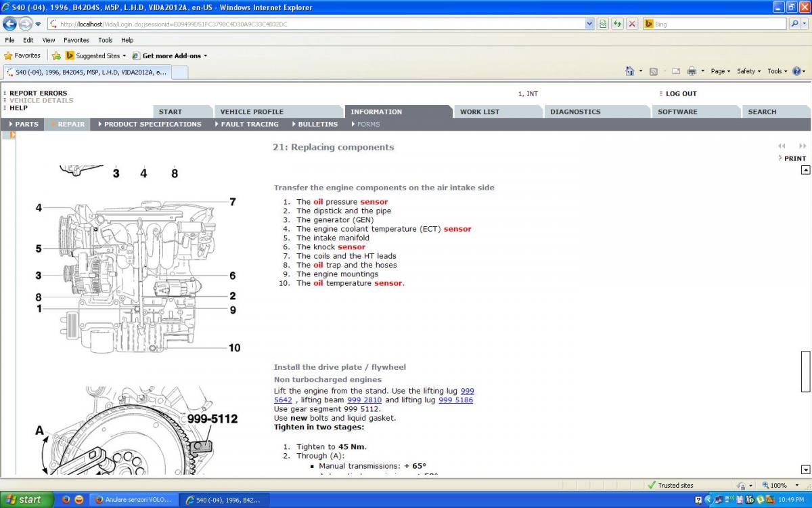812x508 pixels.
Task: Click the content pane vertical scrollbar thumb
Action: click(x=805, y=371)
